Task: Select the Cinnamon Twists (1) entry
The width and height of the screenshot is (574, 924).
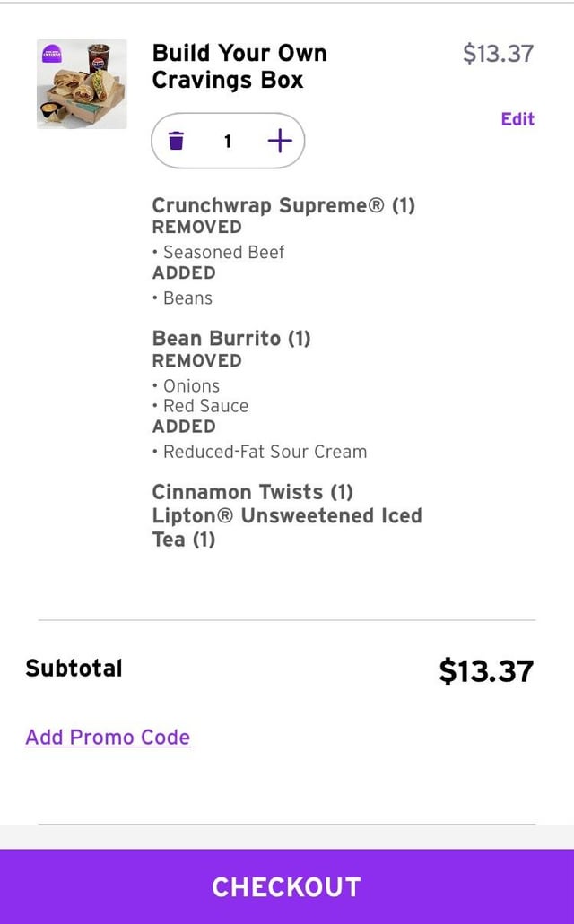Action: 253,492
